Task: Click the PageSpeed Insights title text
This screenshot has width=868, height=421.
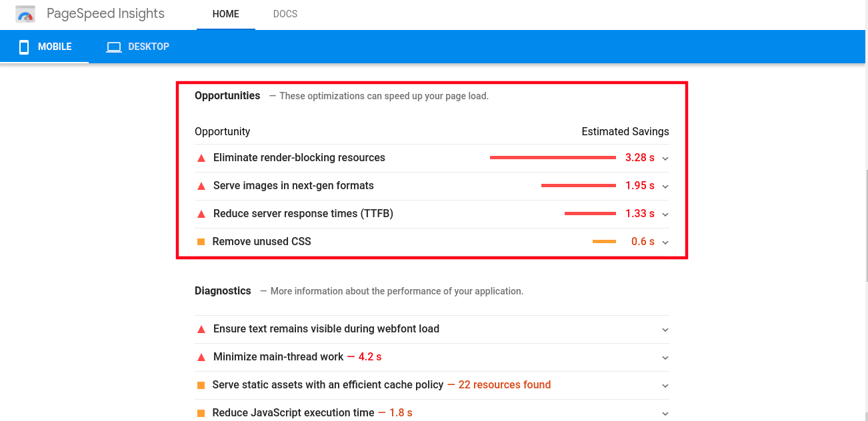Action: 105,14
